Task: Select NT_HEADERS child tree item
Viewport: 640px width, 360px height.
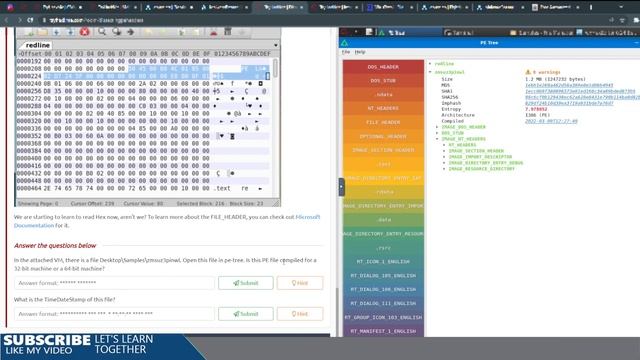Action: click(462, 145)
